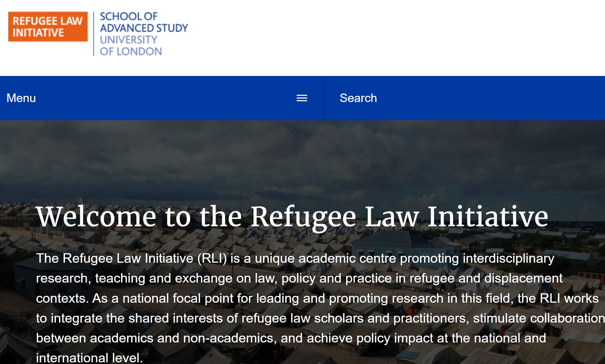Click the dark cloudy sky in the banner
The image size is (605, 364).
pyautogui.click(x=294, y=157)
